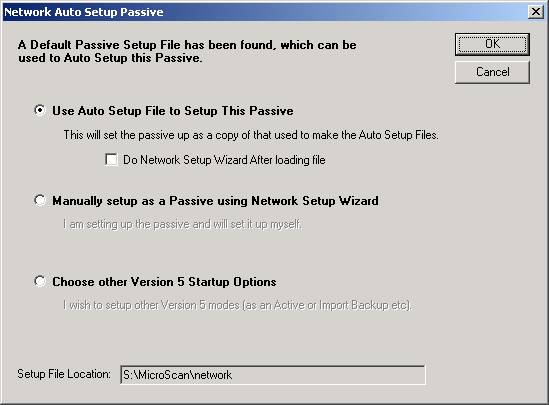549x405 pixels.
Task: Choose the Manually setup as a Passive radio option
Action: pyautogui.click(x=40, y=201)
